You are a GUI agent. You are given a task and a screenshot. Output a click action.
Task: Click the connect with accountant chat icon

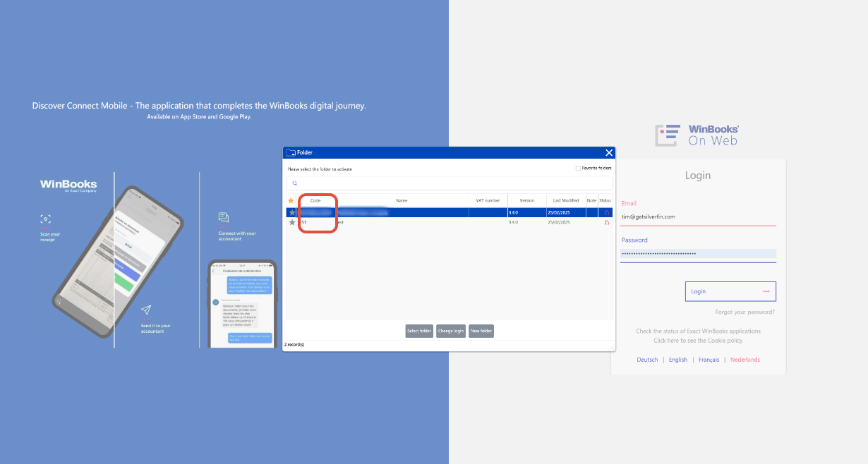224,218
